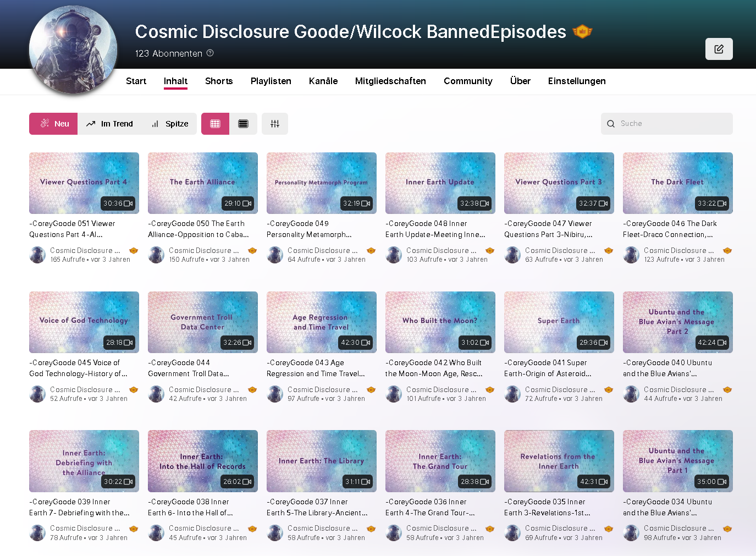Open the filter sliders options
Image resolution: width=756 pixels, height=556 pixels.
[x=275, y=124]
